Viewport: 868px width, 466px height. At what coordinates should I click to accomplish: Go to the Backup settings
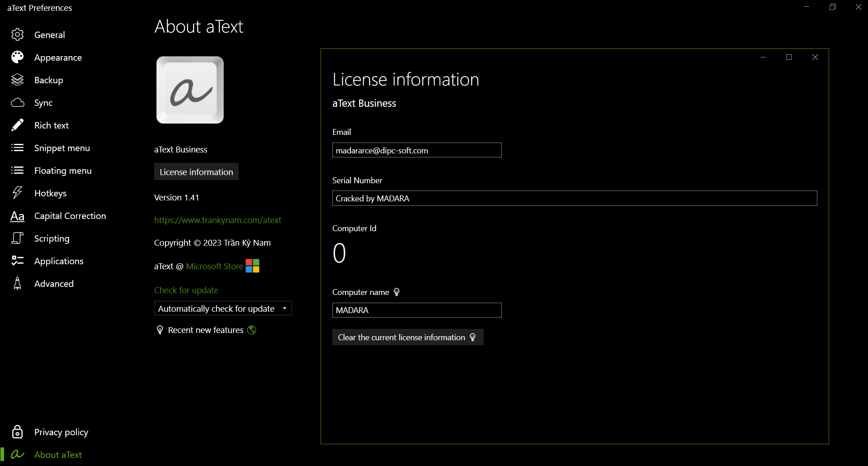49,80
